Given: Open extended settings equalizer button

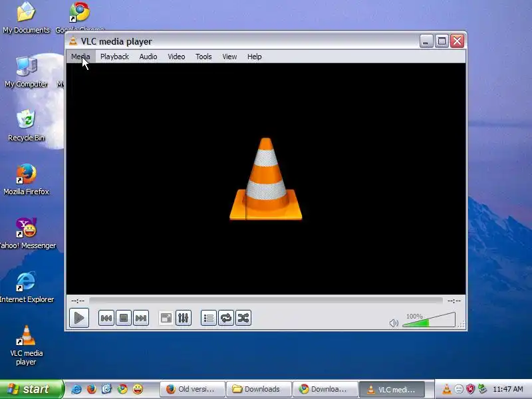Looking at the screenshot, I should click(184, 318).
